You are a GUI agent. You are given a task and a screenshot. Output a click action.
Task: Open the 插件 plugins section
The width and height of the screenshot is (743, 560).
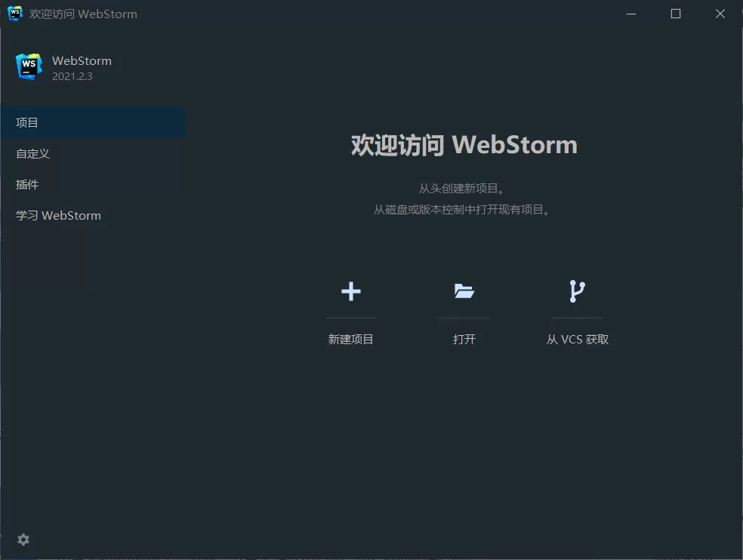[27, 184]
